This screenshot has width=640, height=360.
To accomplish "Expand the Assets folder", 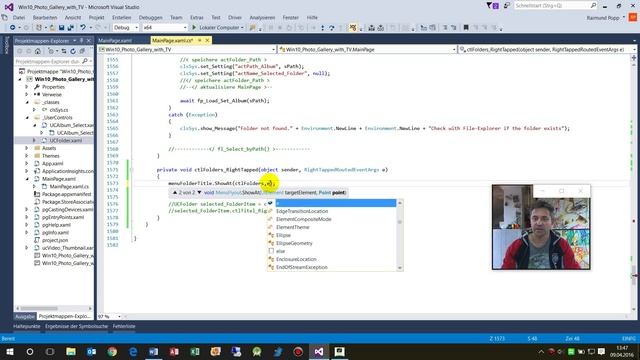I will click(x=27, y=148).
